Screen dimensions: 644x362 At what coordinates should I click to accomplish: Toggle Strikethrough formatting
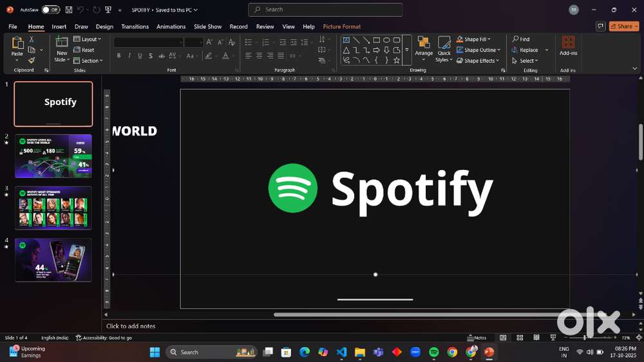(x=162, y=55)
